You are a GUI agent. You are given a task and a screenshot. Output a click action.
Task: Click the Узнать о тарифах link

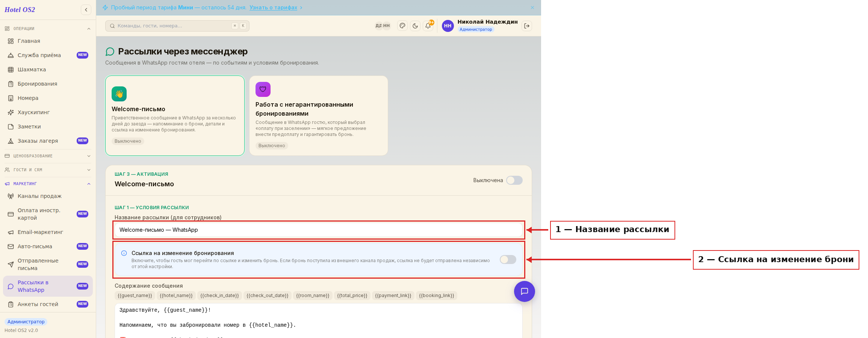point(273,8)
